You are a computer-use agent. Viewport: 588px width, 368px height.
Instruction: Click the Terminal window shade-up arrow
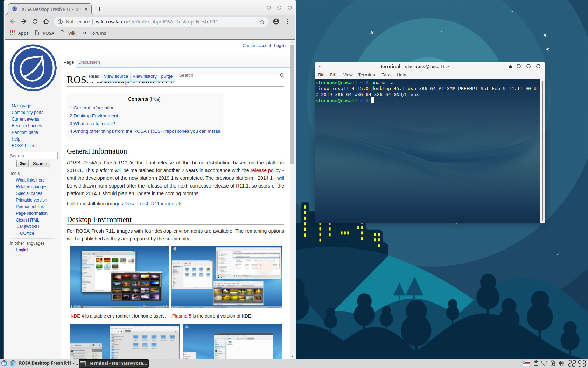(x=510, y=66)
